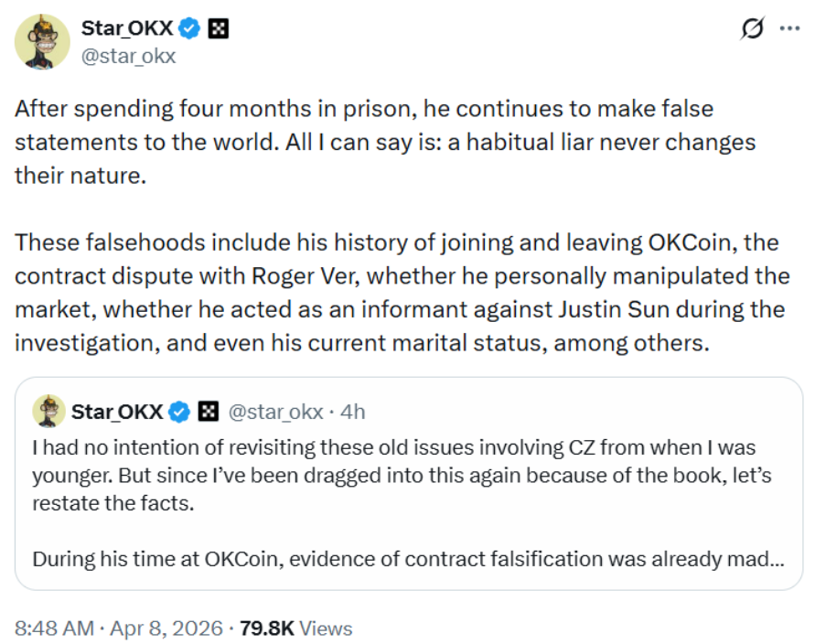Click the Grok slashed-circle icon
Screen dimensions: 815x644
(x=752, y=29)
